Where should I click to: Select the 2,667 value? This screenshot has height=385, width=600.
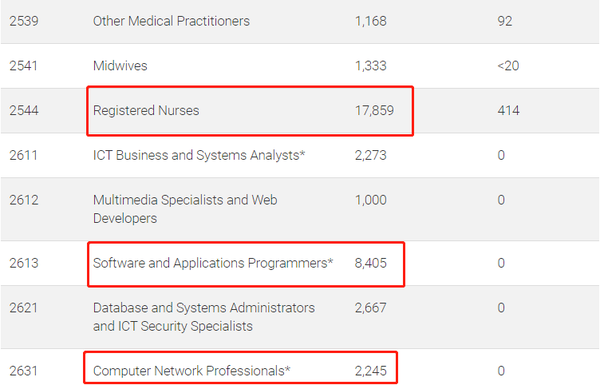click(x=370, y=308)
